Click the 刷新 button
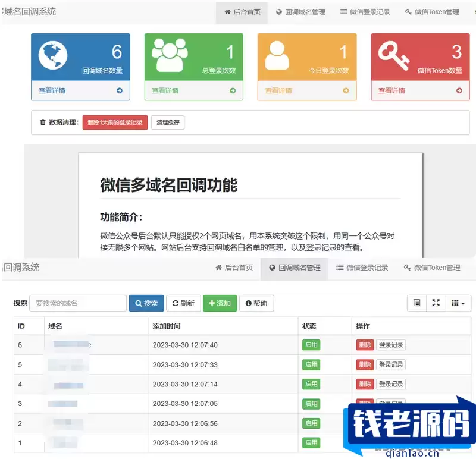 [183, 303]
